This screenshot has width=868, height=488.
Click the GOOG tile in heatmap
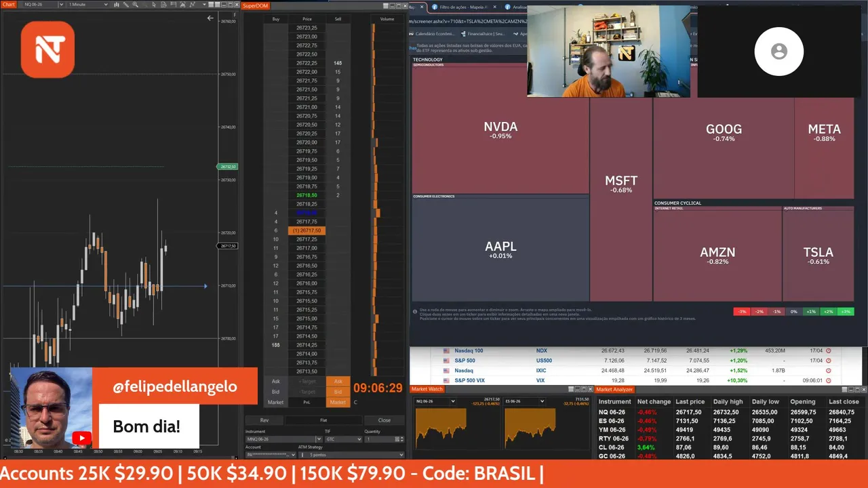click(x=724, y=132)
